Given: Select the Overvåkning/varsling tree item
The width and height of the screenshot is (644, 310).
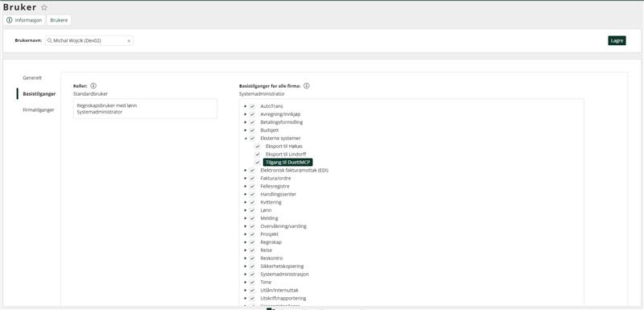Looking at the screenshot, I should tap(283, 226).
